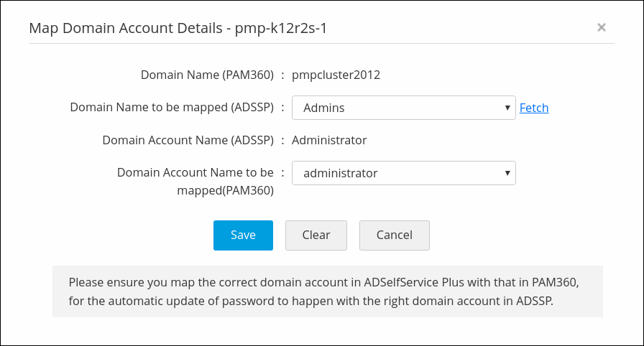
Task: Click the "Domain Name to be mapped (ADSSP)" label
Action: click(172, 108)
